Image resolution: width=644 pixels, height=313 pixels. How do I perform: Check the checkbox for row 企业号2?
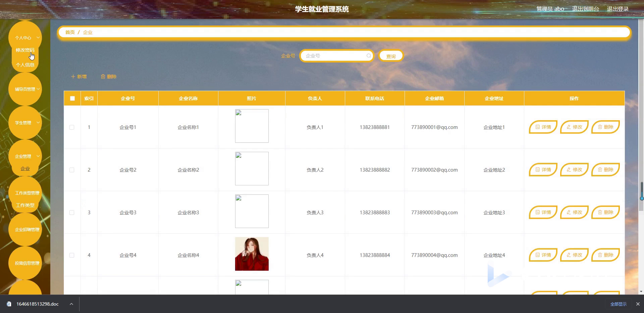point(72,170)
